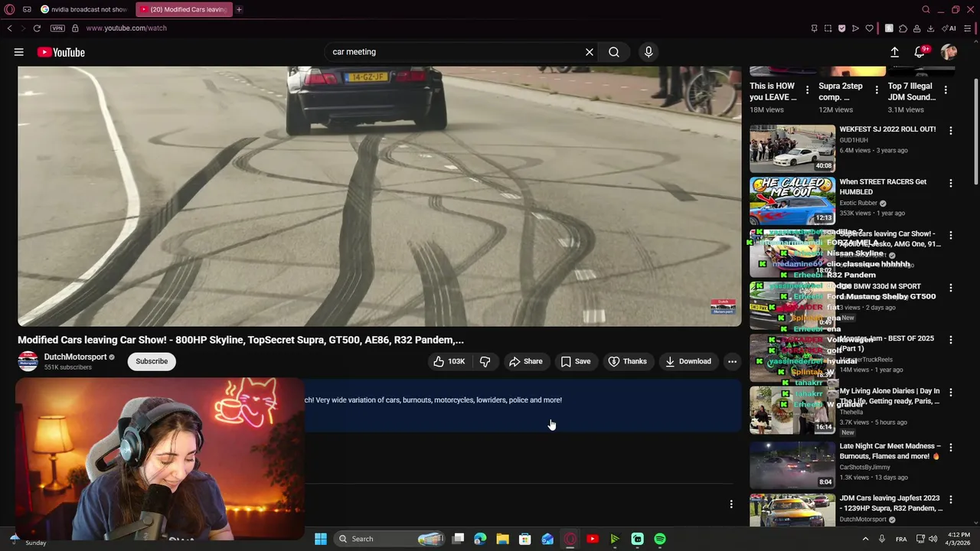Go back with the browser back arrow
980x551 pixels.
9,28
